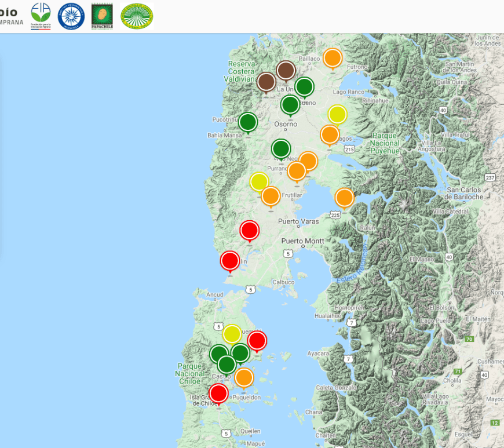Click the orange marker east of Frutillar lake
The height and width of the screenshot is (448, 504).
(344, 198)
